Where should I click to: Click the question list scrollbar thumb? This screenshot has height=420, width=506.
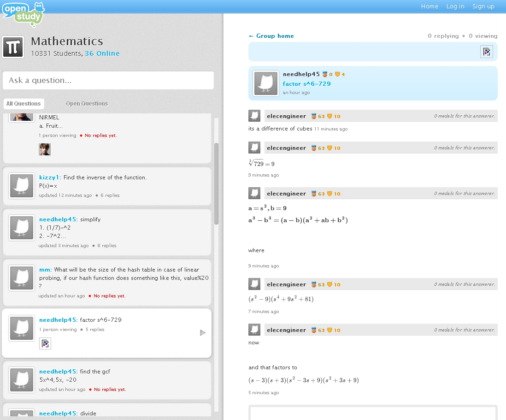pos(216,184)
